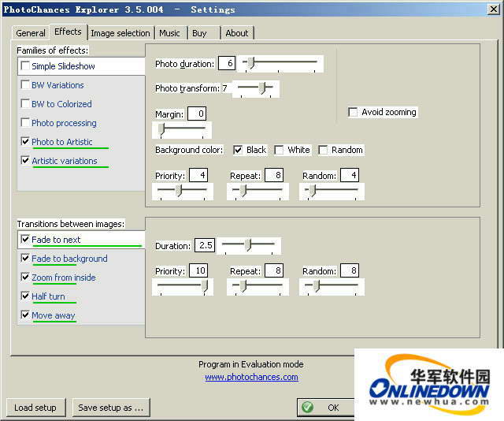Screen dimensions: 504x421
Task: Uncheck Photo to Artistic
Action: tap(25, 141)
